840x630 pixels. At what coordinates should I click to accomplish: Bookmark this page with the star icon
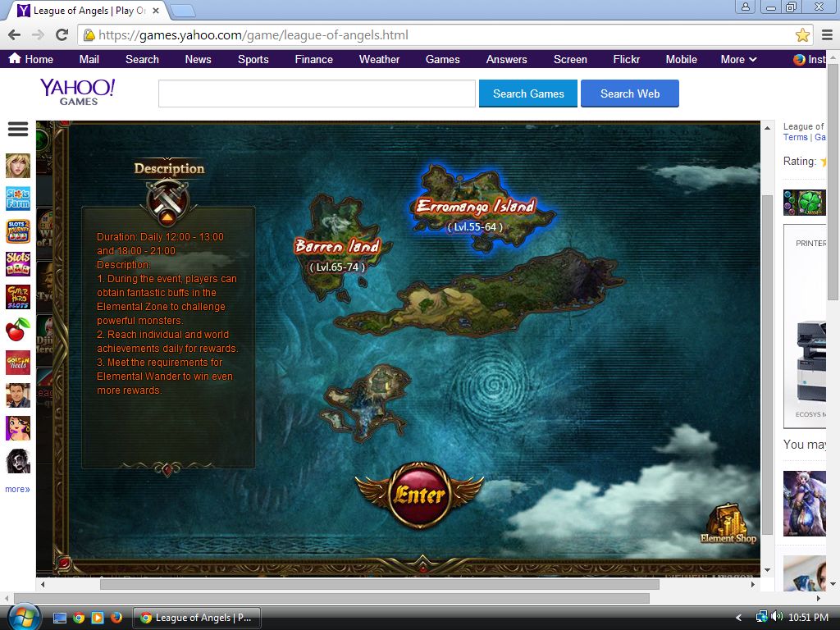[802, 35]
